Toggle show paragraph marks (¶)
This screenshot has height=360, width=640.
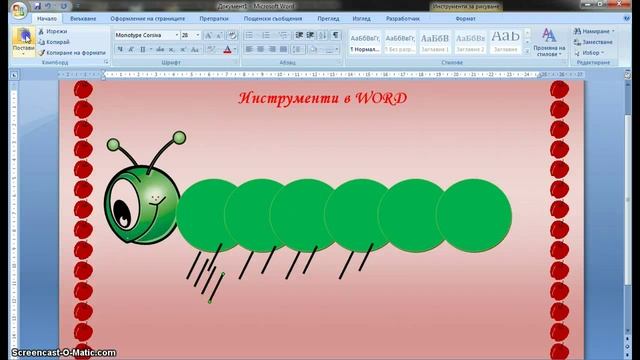[x=335, y=36]
